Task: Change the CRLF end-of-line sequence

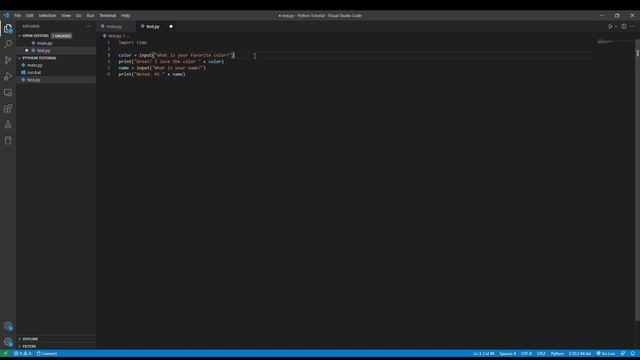Action: pyautogui.click(x=541, y=354)
